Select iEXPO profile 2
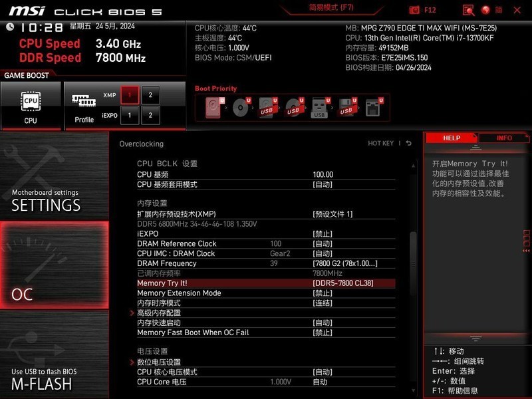Image resolution: width=532 pixels, height=399 pixels. pos(151,115)
